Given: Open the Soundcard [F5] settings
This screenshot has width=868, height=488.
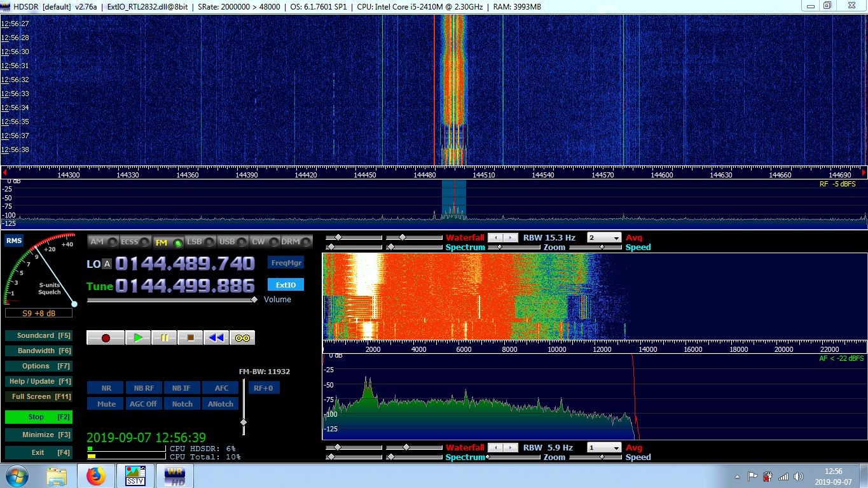Looking at the screenshot, I should point(38,335).
